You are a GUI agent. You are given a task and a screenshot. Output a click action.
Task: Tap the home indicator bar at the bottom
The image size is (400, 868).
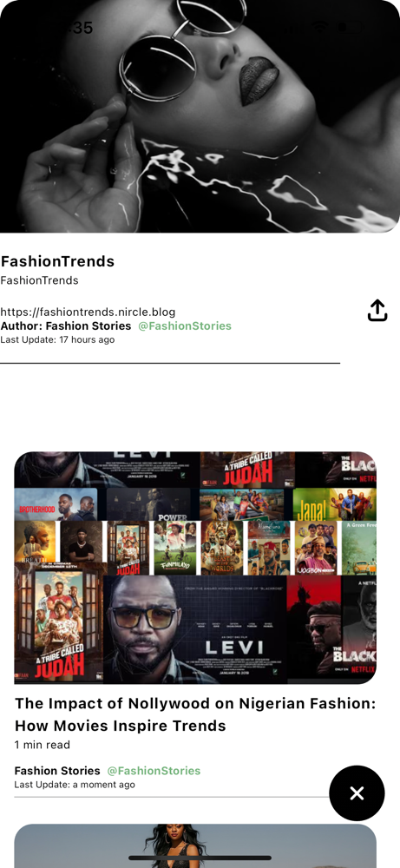pos(200,858)
